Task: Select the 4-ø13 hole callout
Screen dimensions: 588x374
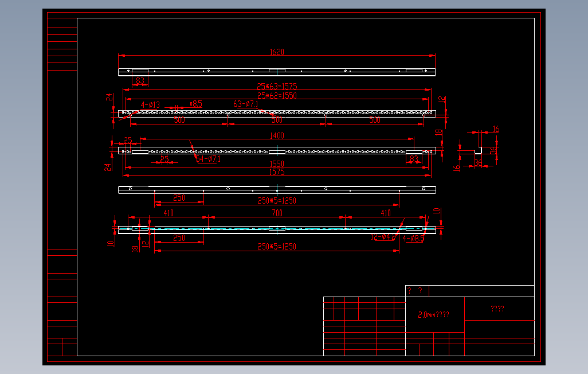Action: [150, 105]
